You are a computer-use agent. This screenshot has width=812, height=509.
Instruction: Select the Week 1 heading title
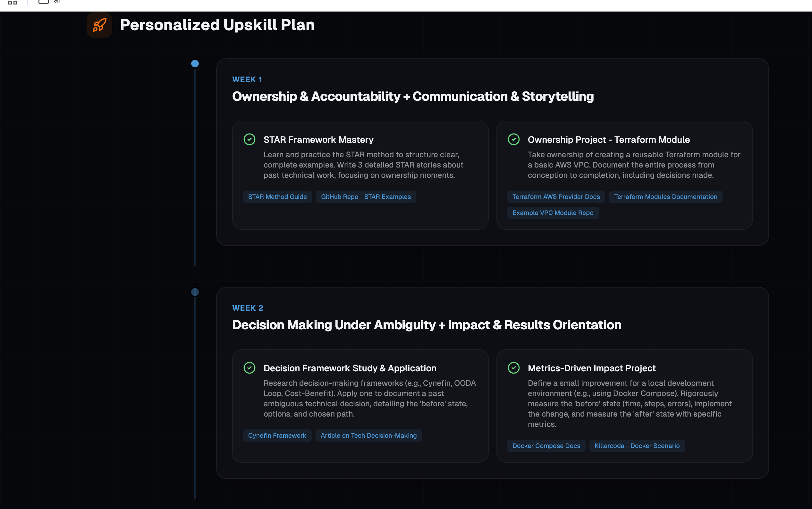[413, 97]
